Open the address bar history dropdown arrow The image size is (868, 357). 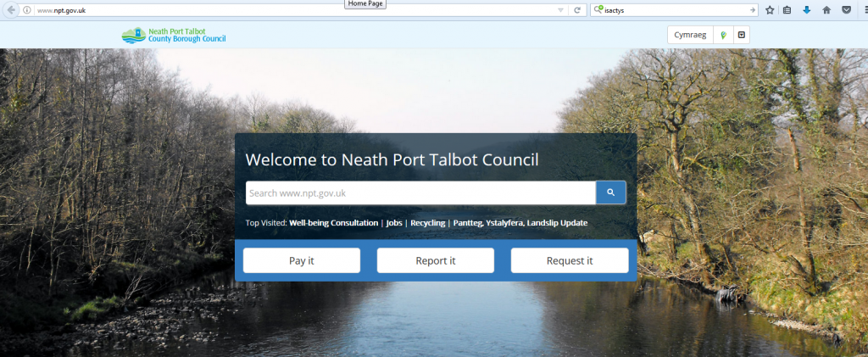coord(560,10)
